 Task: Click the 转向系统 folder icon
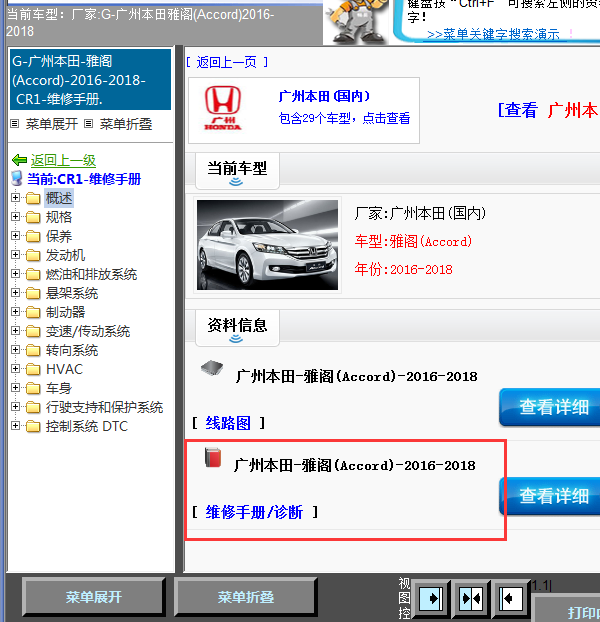[33, 350]
